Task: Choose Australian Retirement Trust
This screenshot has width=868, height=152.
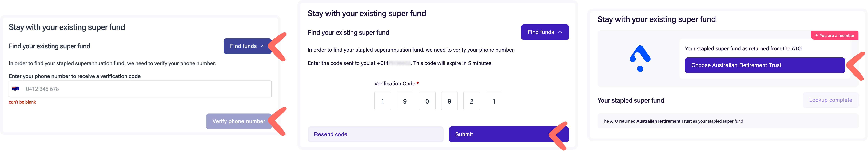Action: [764, 65]
